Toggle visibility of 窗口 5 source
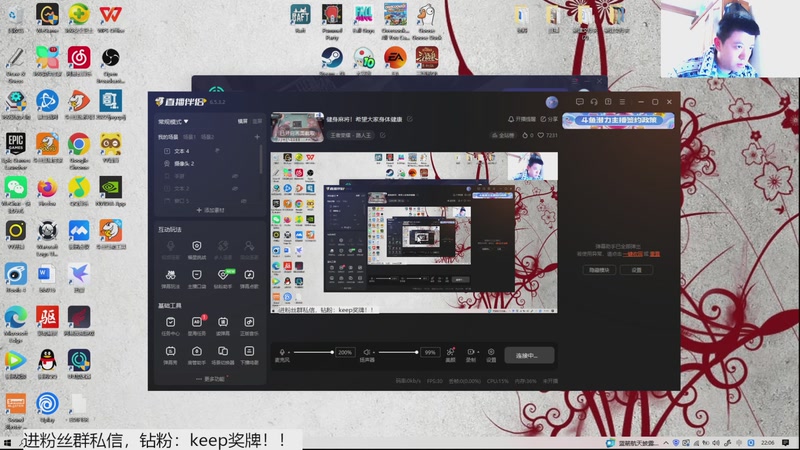Viewport: 800px width, 450px height. [244, 201]
